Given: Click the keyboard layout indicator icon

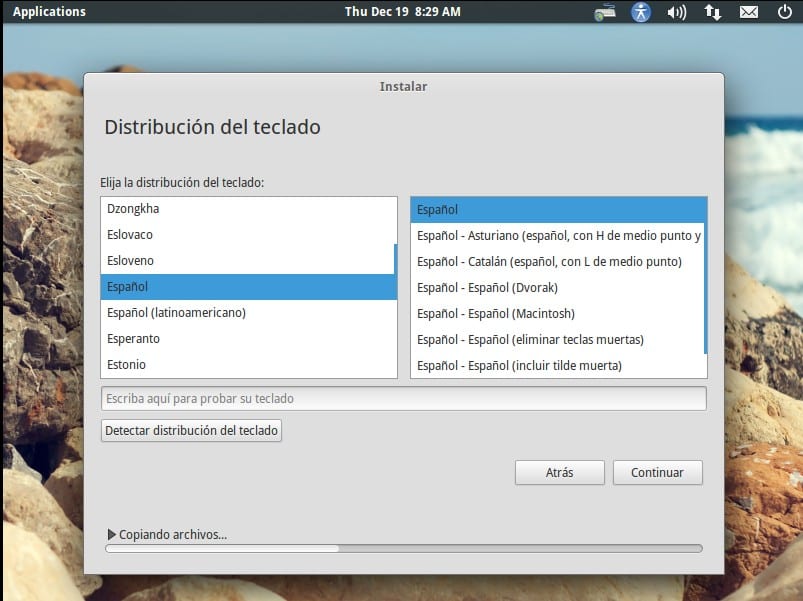Looking at the screenshot, I should pos(604,12).
